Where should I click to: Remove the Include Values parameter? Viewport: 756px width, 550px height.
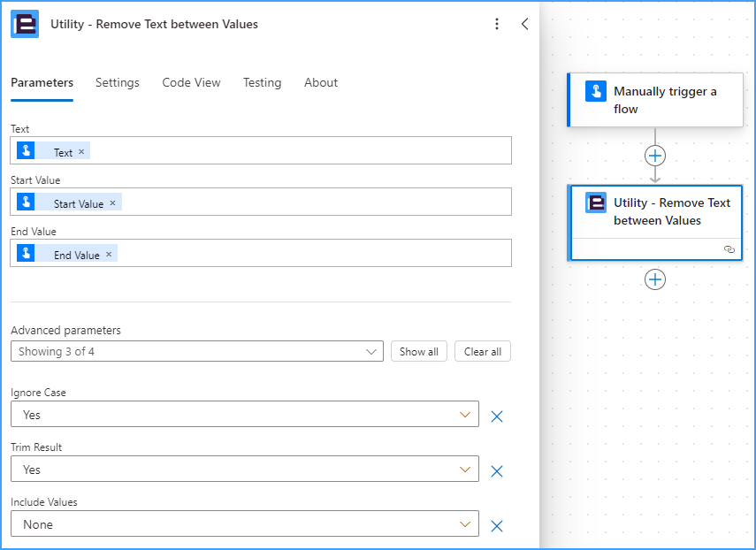[497, 526]
